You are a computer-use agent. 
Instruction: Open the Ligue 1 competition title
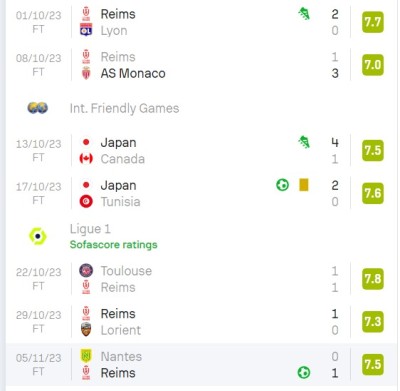coord(90,229)
